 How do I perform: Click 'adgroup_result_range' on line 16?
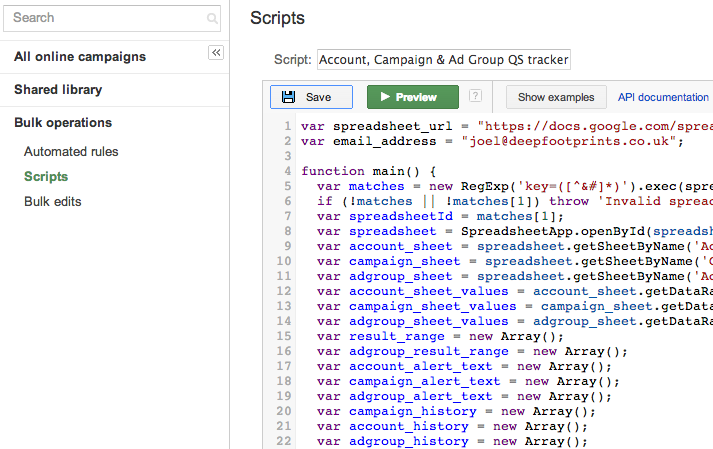click(429, 351)
